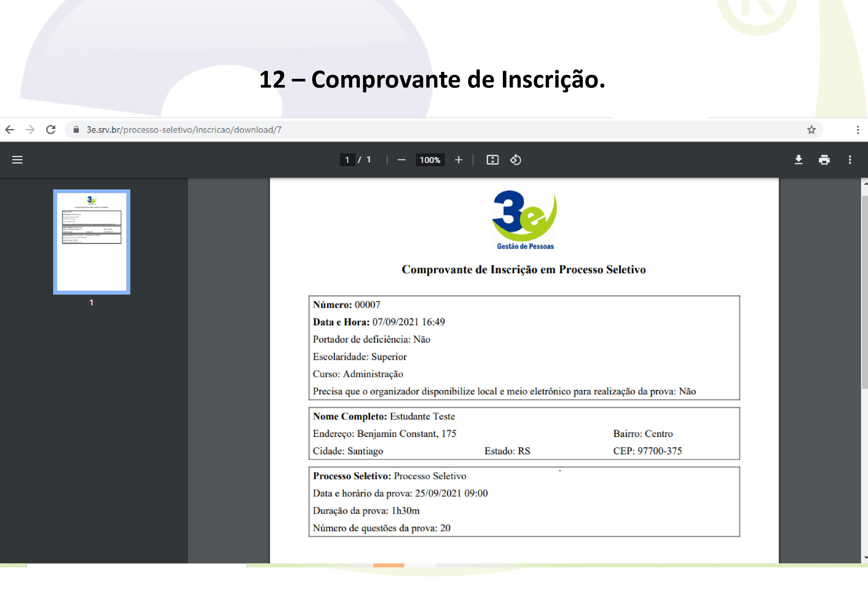Click title 'Comprovante de Inscrição em Processo Seletivo'
868x601 pixels.
(523, 270)
